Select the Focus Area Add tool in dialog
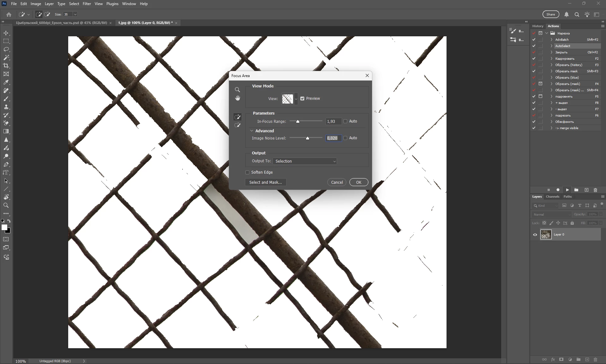This screenshot has width=606, height=364. point(237,117)
